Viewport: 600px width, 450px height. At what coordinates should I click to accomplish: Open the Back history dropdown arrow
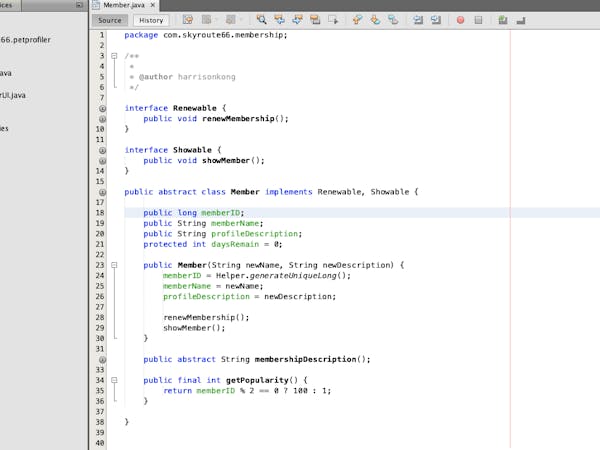coord(217,20)
